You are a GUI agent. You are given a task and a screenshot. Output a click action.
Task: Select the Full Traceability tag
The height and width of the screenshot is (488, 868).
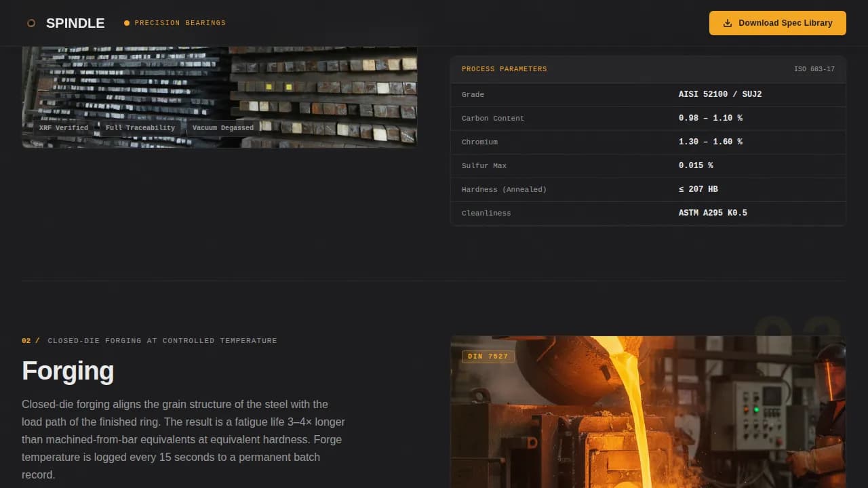[x=140, y=127]
